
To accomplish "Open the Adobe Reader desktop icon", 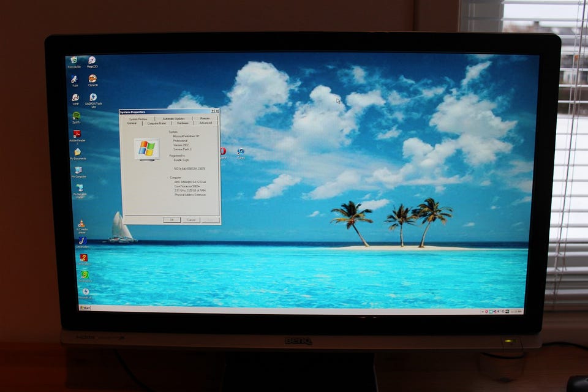I will (x=77, y=136).
